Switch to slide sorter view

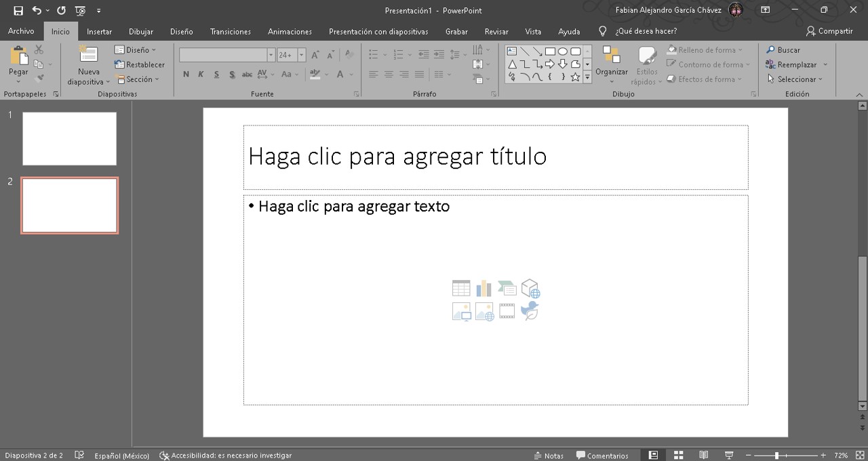point(678,456)
